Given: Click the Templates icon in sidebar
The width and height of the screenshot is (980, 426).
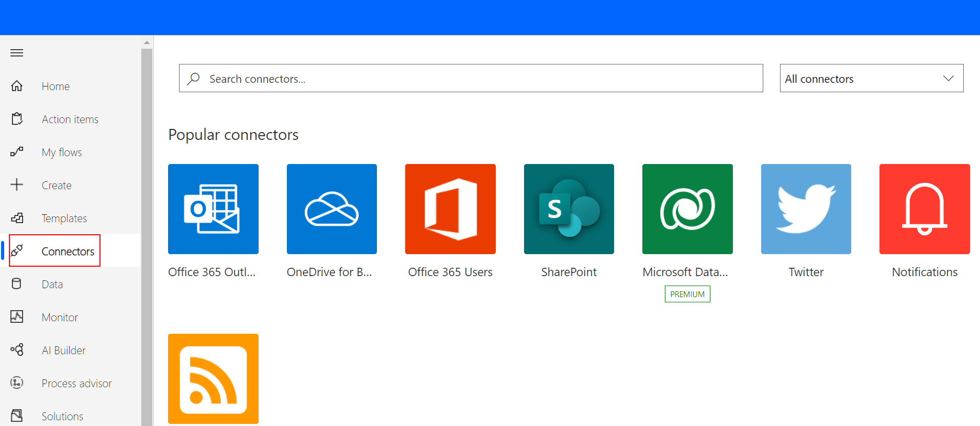Looking at the screenshot, I should (17, 218).
